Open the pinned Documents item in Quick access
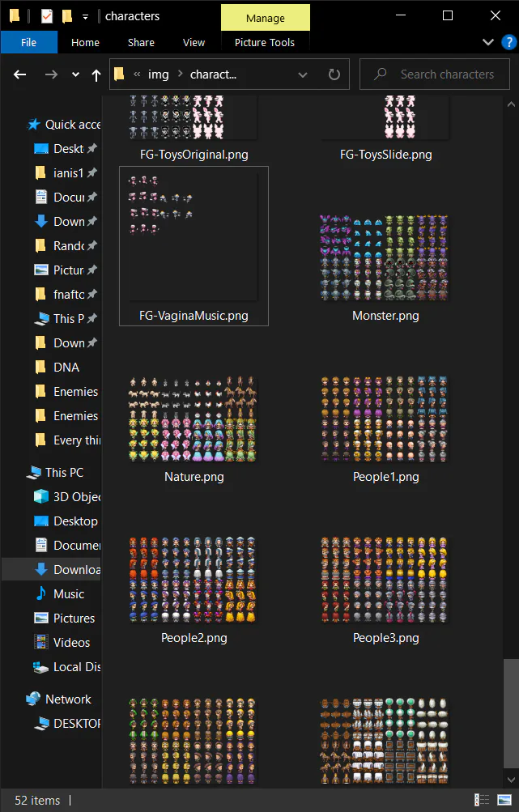 point(66,198)
